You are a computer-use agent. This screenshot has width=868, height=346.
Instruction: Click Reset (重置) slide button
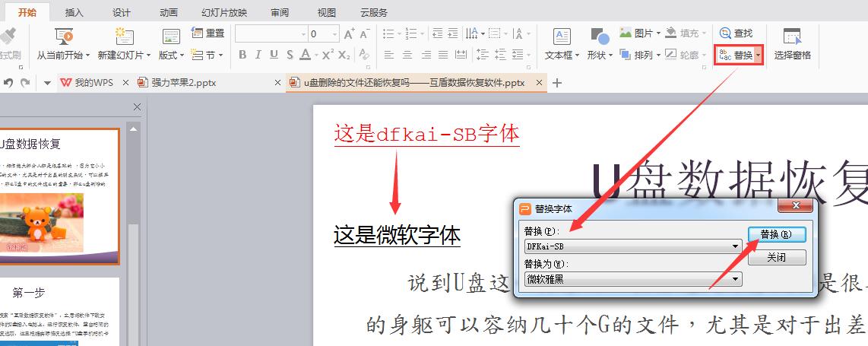(x=207, y=33)
